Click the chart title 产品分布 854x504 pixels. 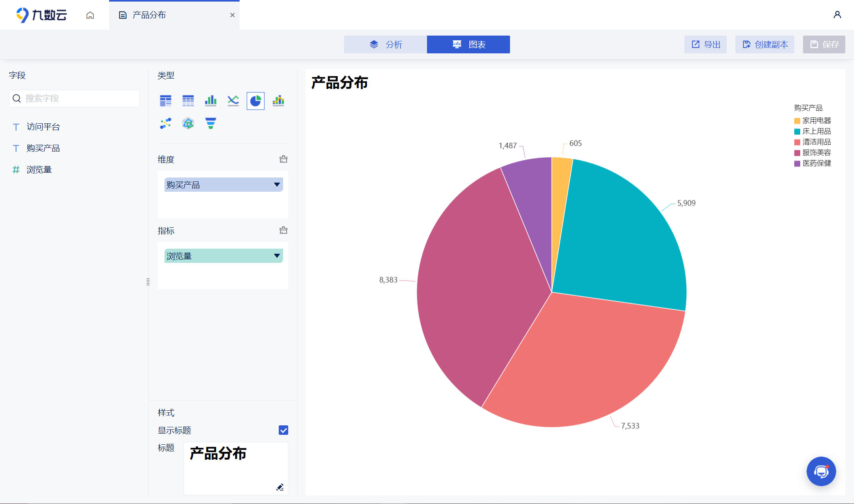point(340,83)
